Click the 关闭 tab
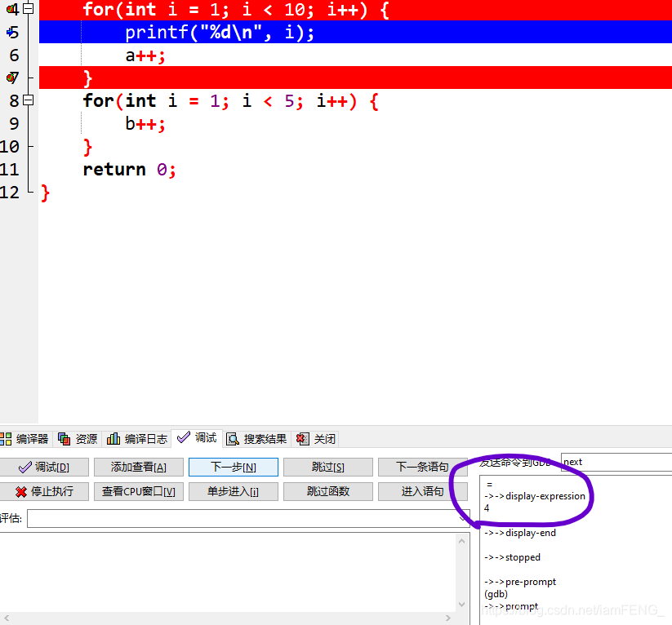The height and width of the screenshot is (625, 672). [x=316, y=439]
